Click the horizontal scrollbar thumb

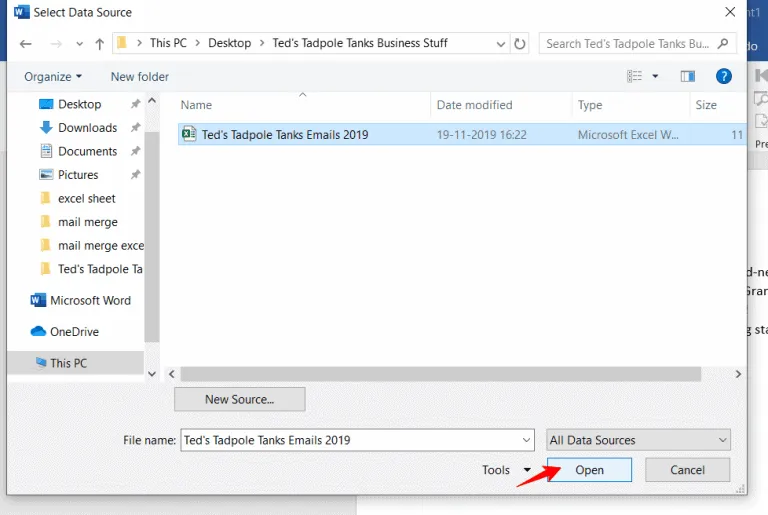[x=440, y=374]
